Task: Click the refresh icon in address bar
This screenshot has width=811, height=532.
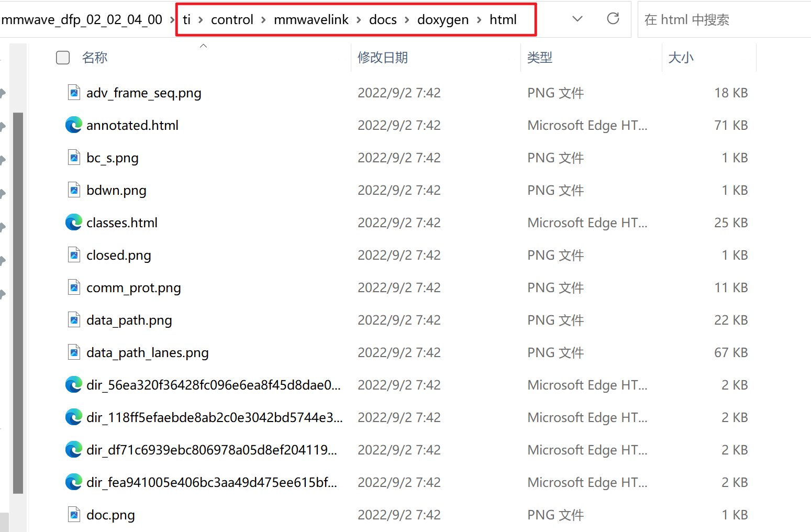Action: (x=613, y=19)
